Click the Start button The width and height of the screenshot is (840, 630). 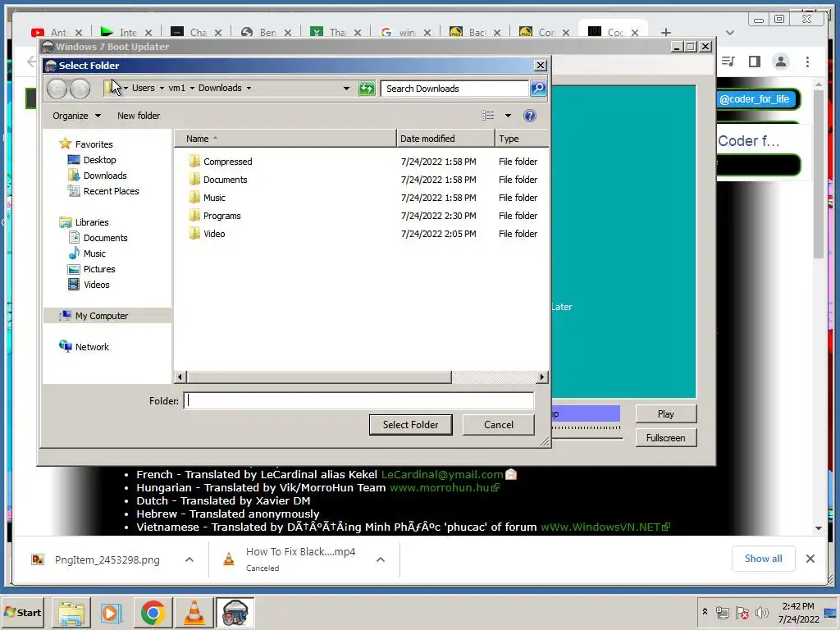point(22,612)
